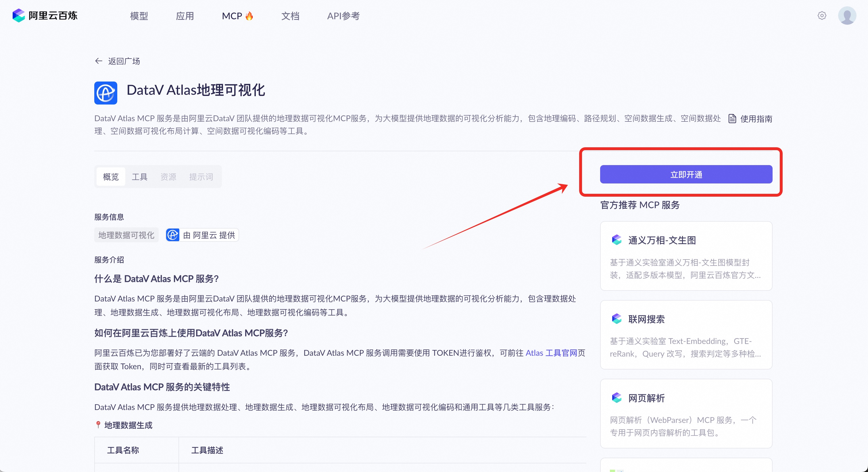Click the user avatar icon
Screen dimensions: 868x472
pos(847,16)
